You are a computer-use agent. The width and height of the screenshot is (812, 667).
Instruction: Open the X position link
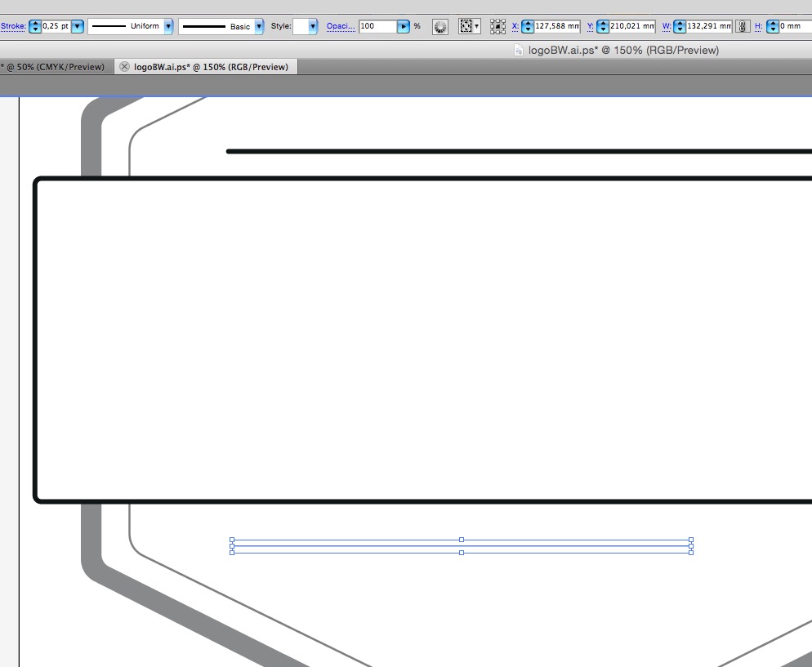pos(515,26)
